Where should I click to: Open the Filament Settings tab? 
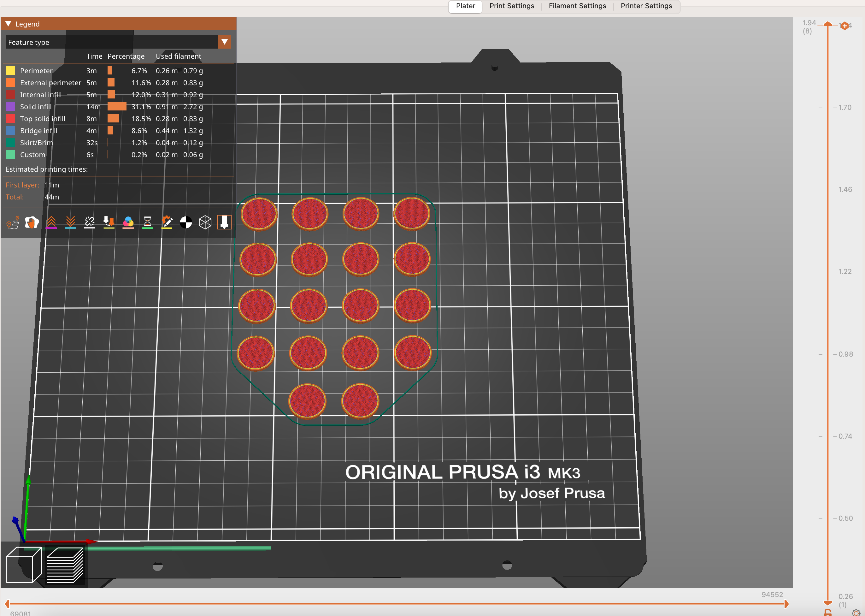tap(577, 6)
